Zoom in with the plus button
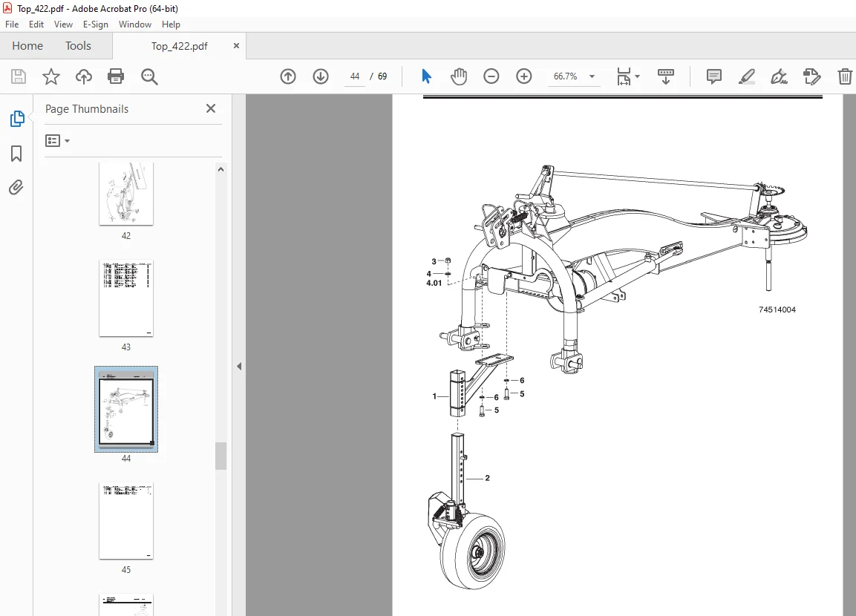This screenshot has height=616, width=856. click(523, 76)
